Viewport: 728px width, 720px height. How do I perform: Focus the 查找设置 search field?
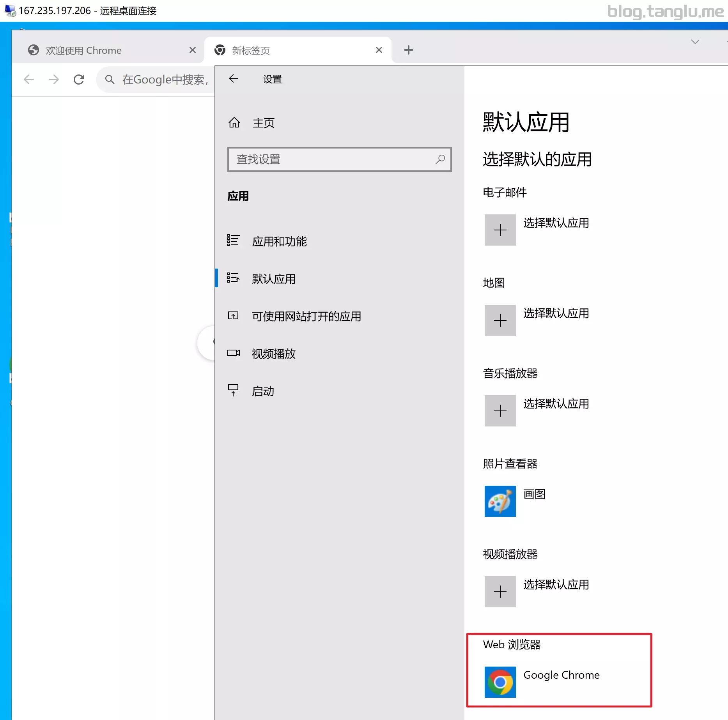coord(339,159)
